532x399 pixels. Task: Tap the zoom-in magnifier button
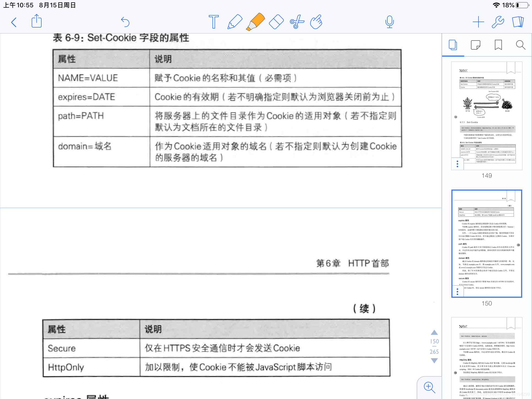click(429, 387)
